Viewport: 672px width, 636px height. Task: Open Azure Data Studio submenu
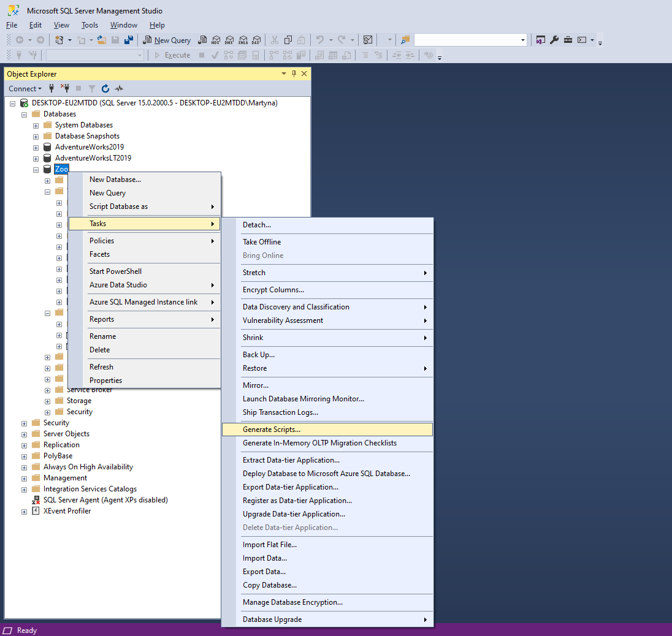[145, 285]
